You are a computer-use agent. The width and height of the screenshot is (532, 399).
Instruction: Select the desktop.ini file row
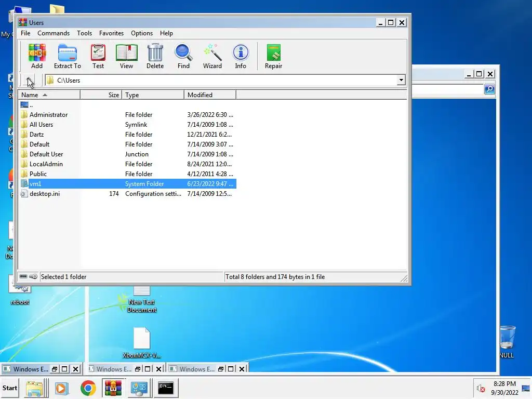click(x=128, y=193)
